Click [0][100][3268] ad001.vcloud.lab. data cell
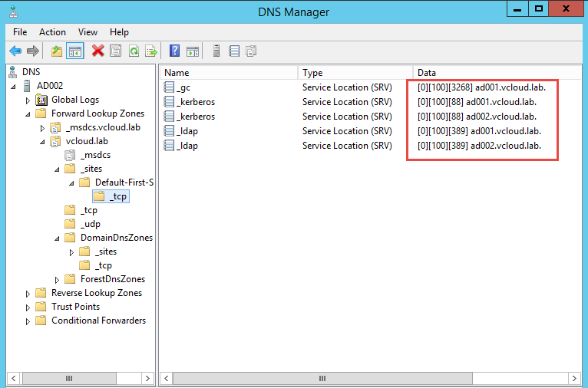588x388 pixels. point(481,87)
